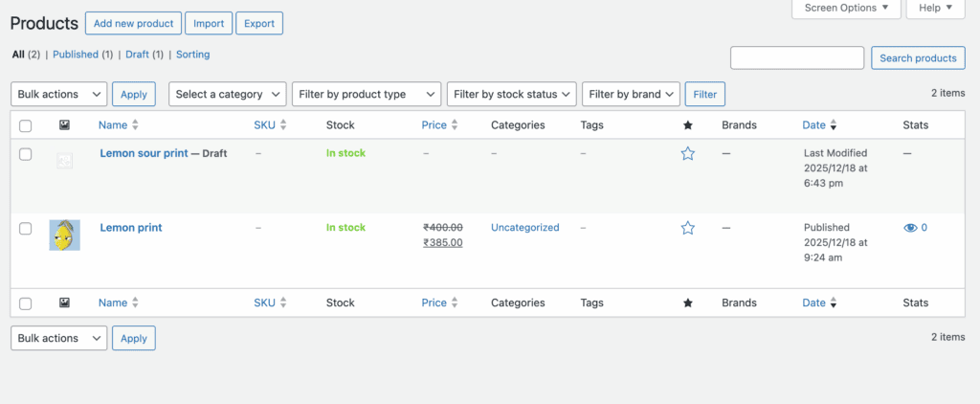Click placeholder image icon of Lemon sour print

tap(64, 161)
